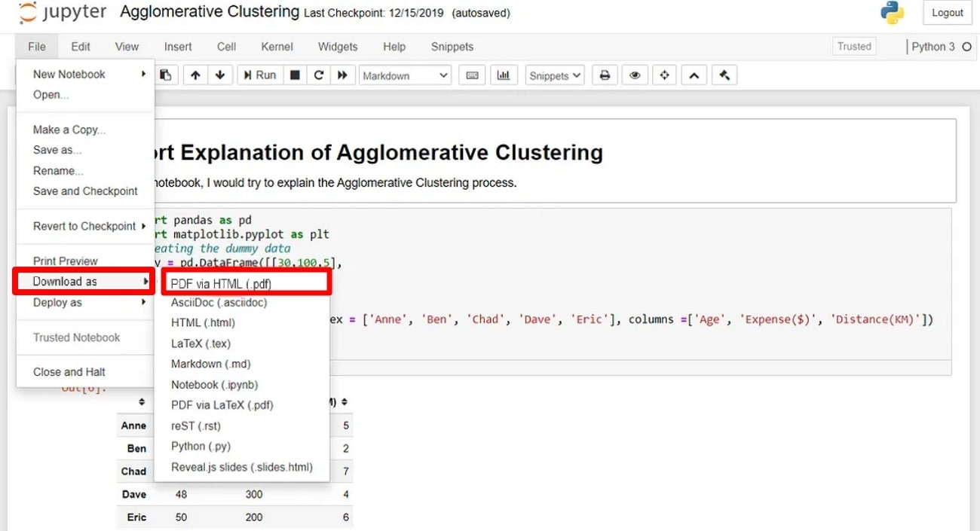Click the Agglomerative Clustering notebook title

[x=210, y=12]
